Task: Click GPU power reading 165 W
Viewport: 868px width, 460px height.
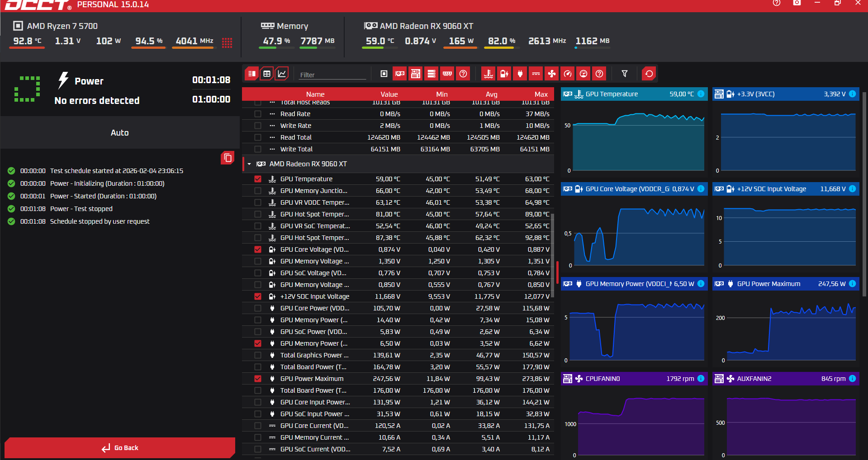Action: (x=461, y=41)
